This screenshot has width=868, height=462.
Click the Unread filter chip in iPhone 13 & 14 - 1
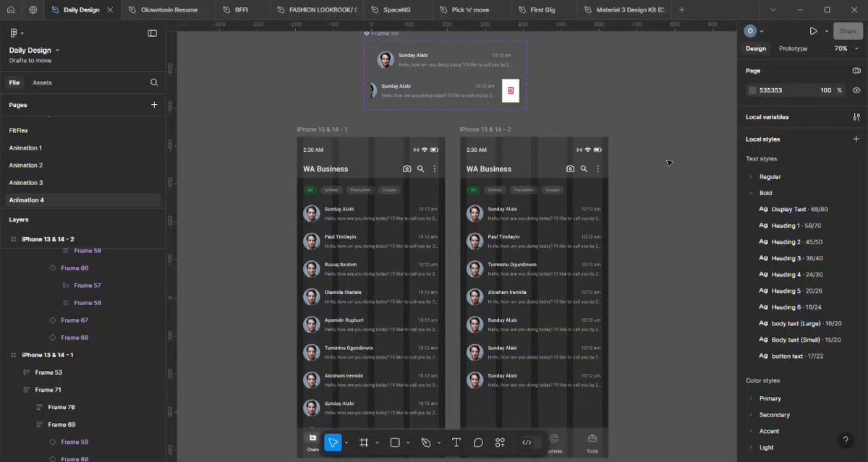(x=331, y=190)
